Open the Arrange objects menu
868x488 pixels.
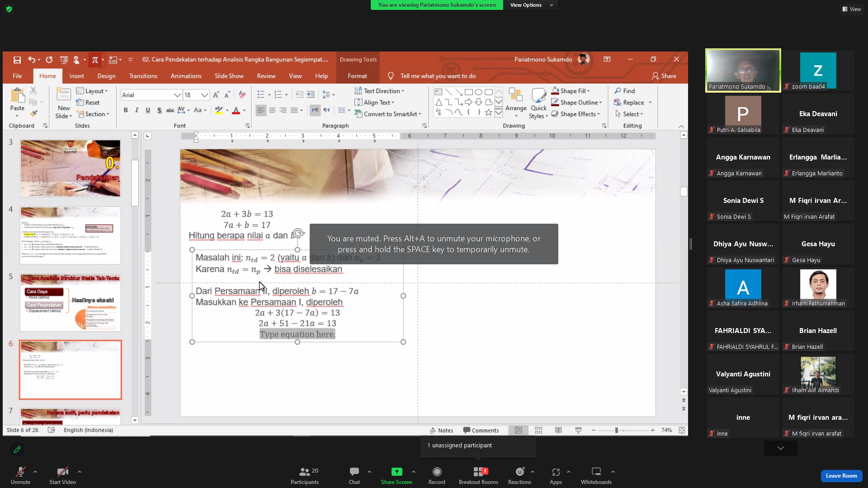pos(516,103)
